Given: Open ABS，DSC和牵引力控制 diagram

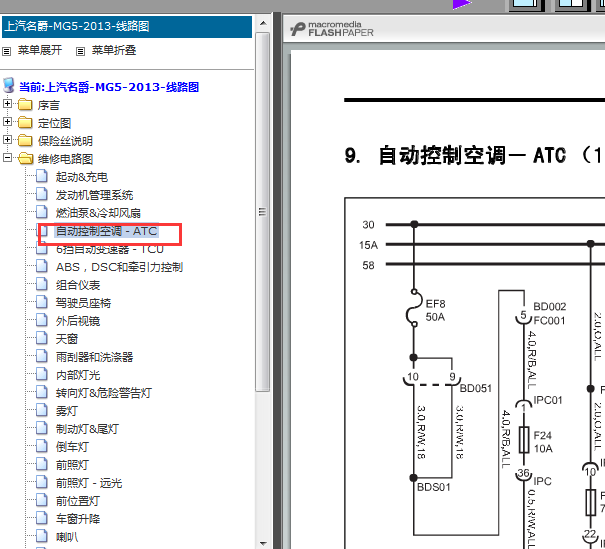Looking at the screenshot, I should (x=119, y=267).
